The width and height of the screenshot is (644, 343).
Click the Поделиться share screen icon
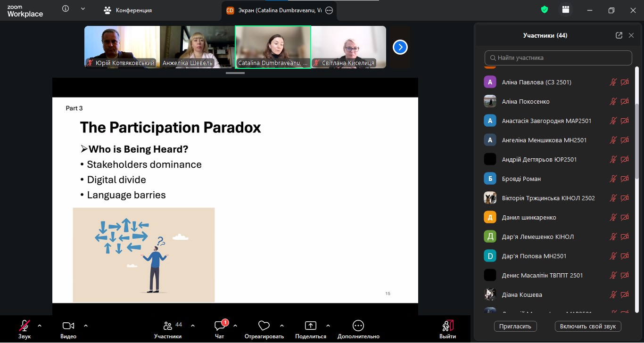pyautogui.click(x=310, y=326)
